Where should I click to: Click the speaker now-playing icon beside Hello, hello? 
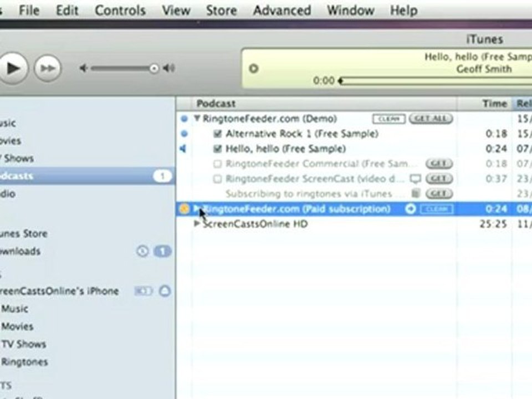[x=183, y=149]
